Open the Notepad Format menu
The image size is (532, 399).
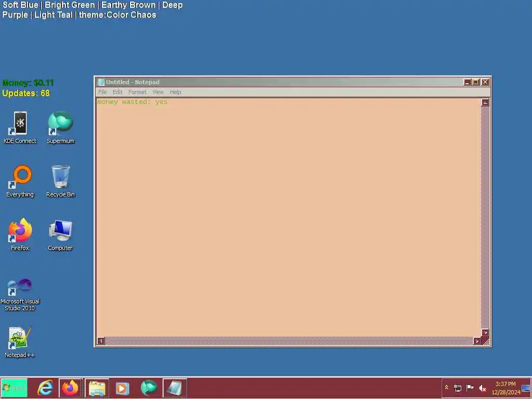[x=137, y=92]
